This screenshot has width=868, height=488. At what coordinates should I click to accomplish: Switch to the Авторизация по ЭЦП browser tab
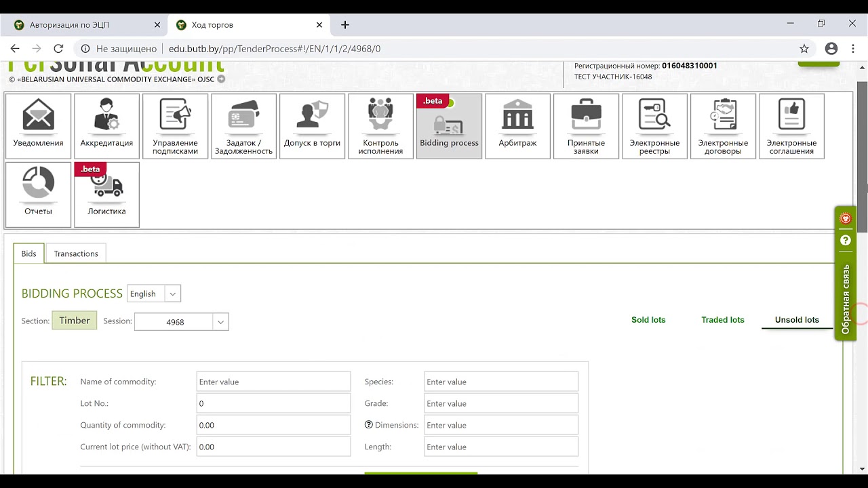[85, 25]
